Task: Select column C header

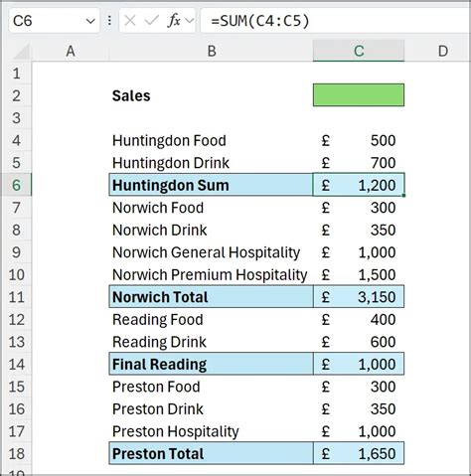Action: click(x=359, y=51)
